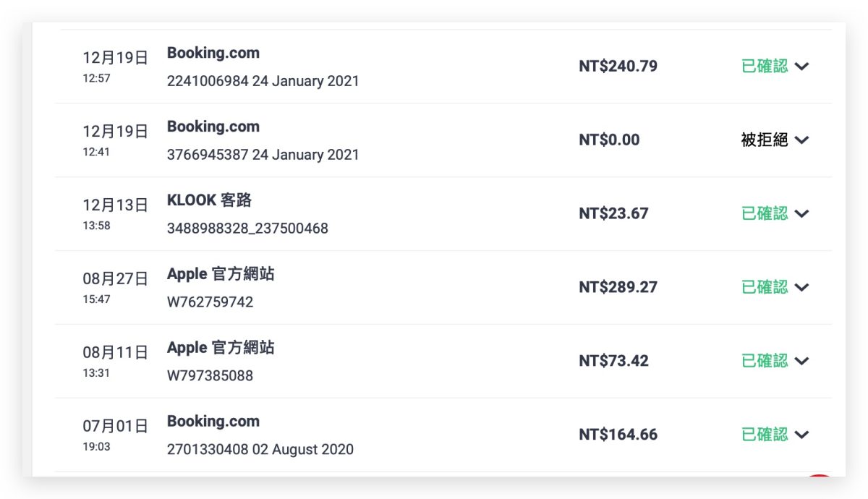Click the 08月27日 transaction date

115,279
